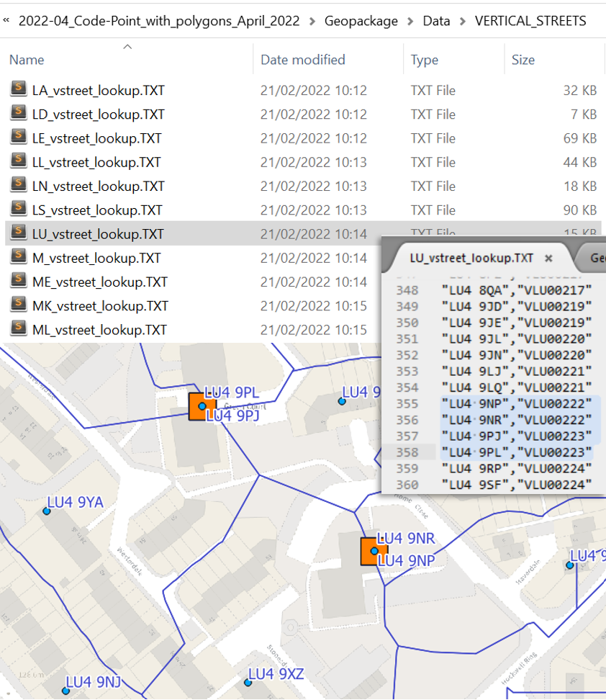The width and height of the screenshot is (606, 700).
Task: Close the LU_vstreet_lookup.TXT tab
Action: [548, 258]
